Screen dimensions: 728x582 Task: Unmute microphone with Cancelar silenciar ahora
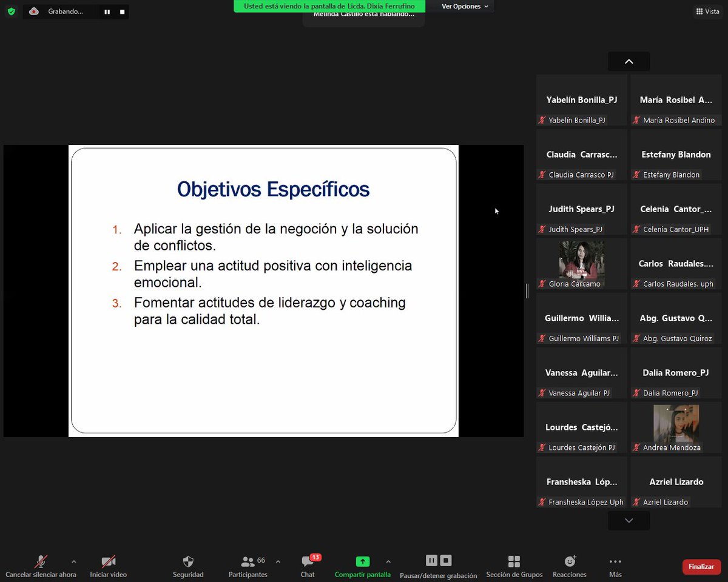click(x=41, y=566)
